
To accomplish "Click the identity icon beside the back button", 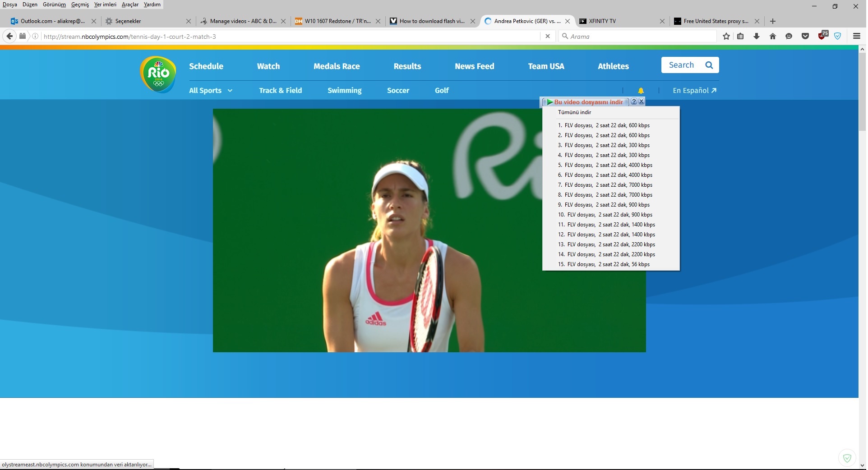I will 22,36.
